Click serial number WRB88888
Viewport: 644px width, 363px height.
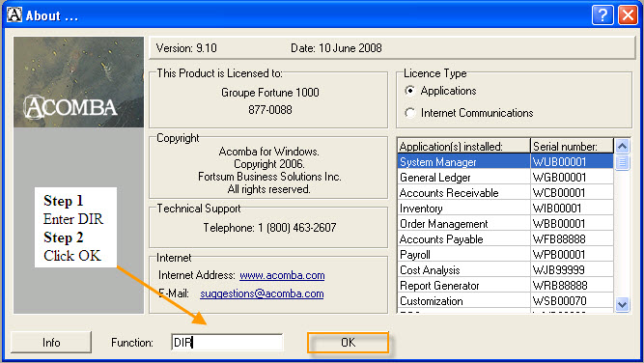(x=560, y=286)
